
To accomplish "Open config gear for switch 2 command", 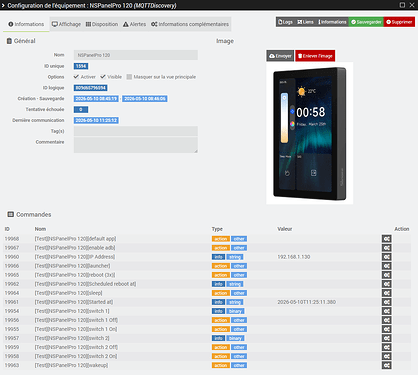I will pos(386,338).
